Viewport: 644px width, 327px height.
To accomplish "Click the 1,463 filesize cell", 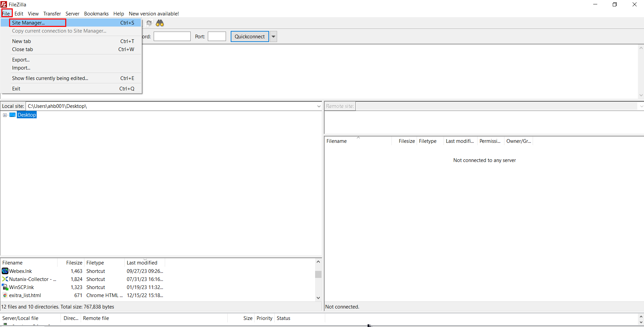I will coord(76,271).
